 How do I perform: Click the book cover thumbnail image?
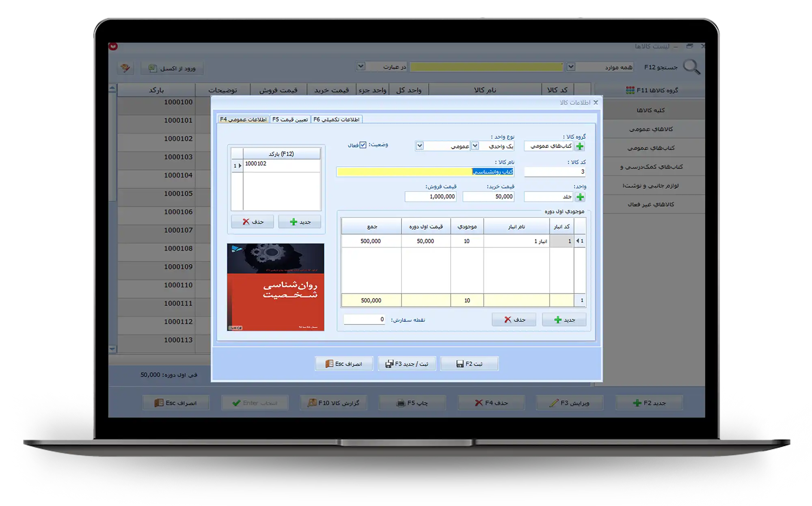click(x=276, y=287)
